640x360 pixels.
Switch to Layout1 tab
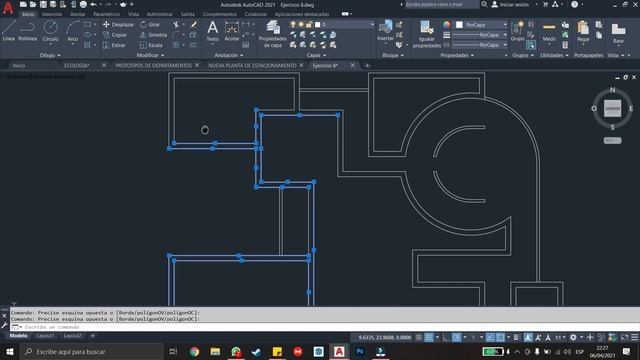[46, 336]
